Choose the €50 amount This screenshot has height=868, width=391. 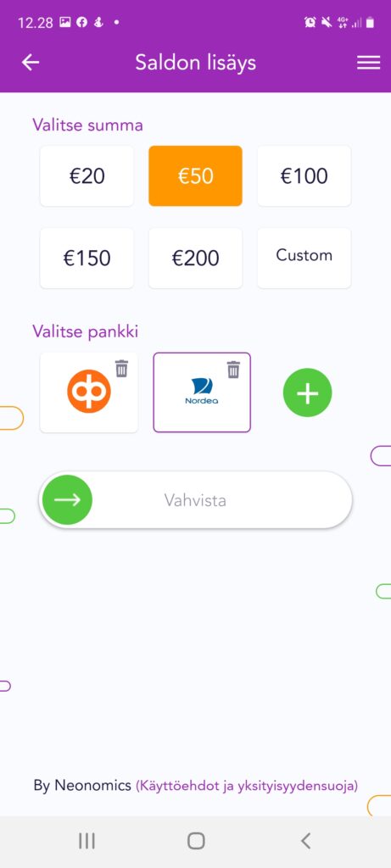pyautogui.click(x=195, y=176)
